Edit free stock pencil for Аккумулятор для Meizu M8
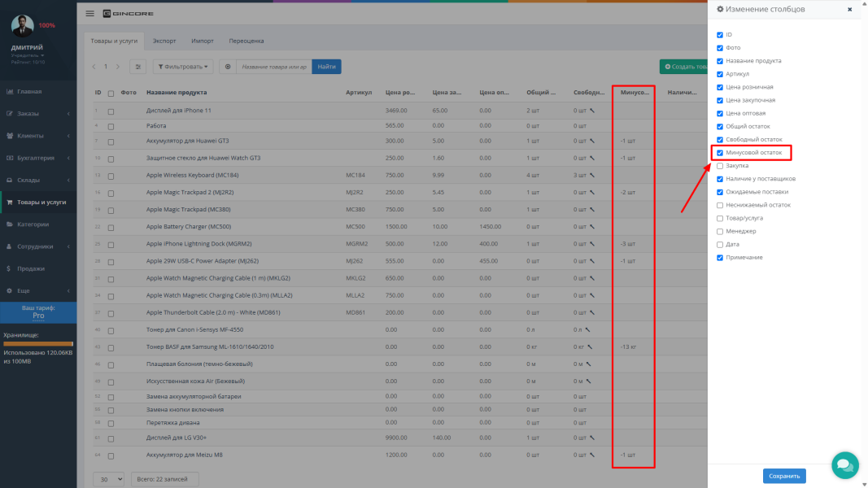The image size is (868, 488). pyautogui.click(x=591, y=455)
